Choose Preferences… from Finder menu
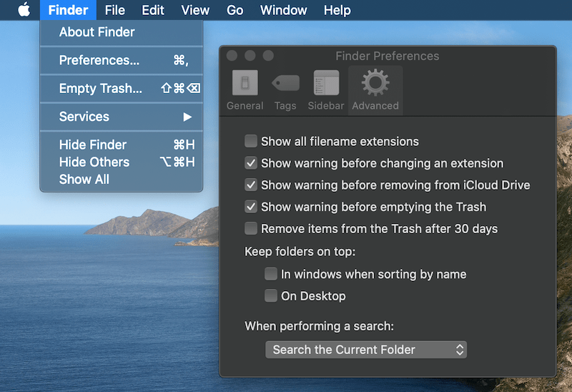The width and height of the screenshot is (572, 392). coord(121,60)
